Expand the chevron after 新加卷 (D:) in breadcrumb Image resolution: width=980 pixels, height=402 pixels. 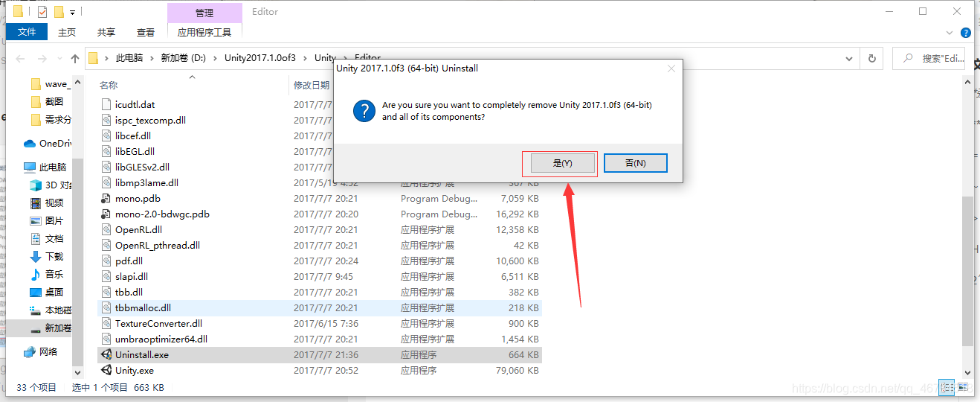point(216,58)
